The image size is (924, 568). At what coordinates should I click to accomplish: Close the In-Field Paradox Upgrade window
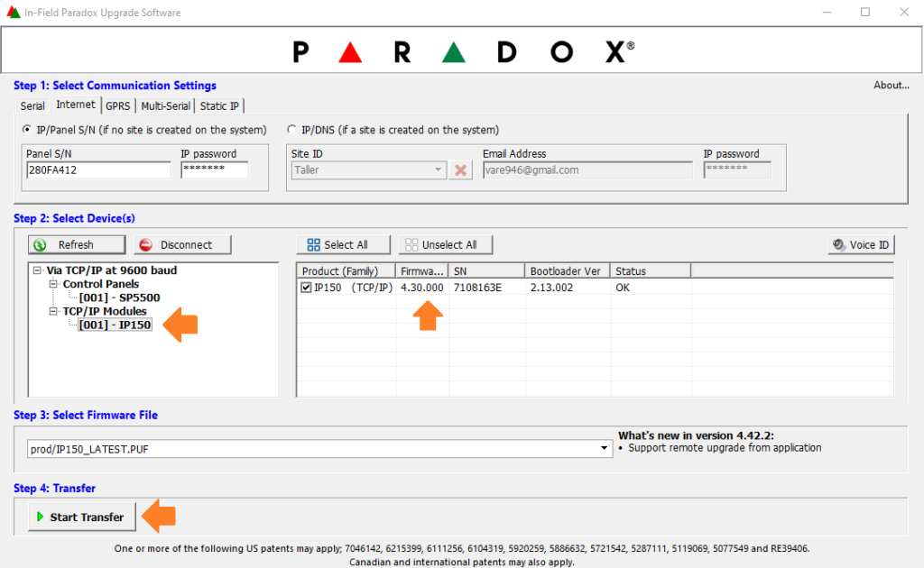click(x=904, y=13)
